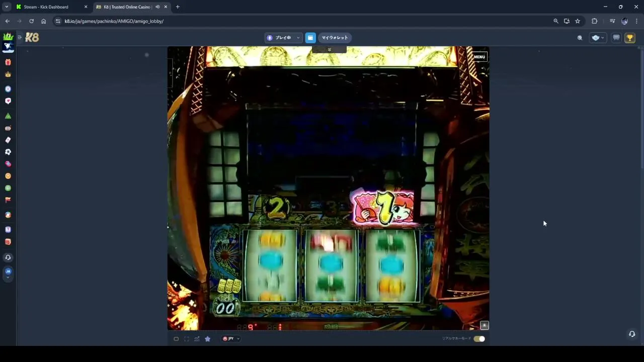Open the JPY currency selector

click(231, 339)
